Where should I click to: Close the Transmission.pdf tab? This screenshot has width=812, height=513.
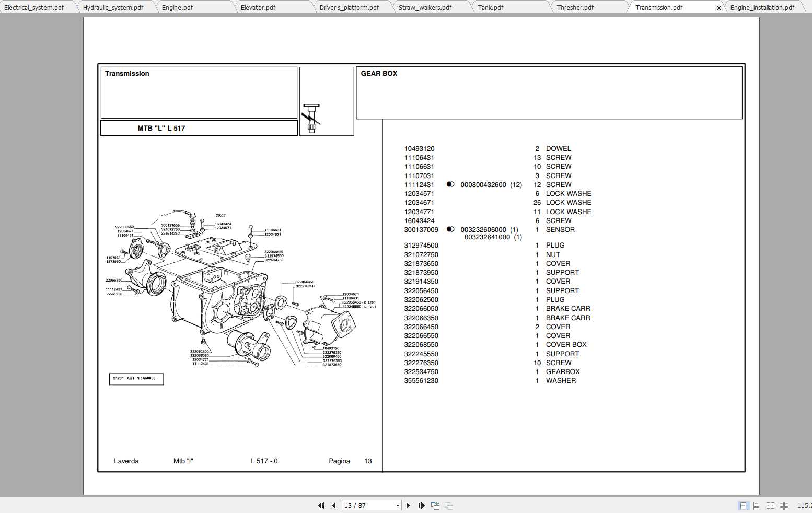[719, 7]
